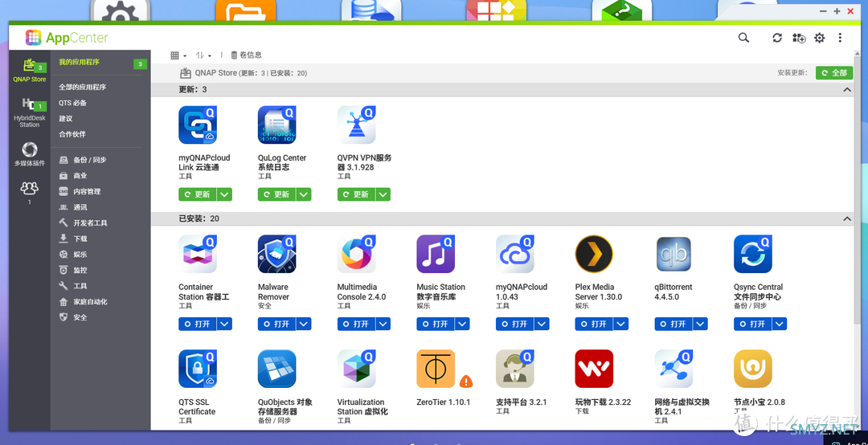This screenshot has width=868, height=445.
Task: Click the QuLog Center app icon
Action: click(x=276, y=125)
